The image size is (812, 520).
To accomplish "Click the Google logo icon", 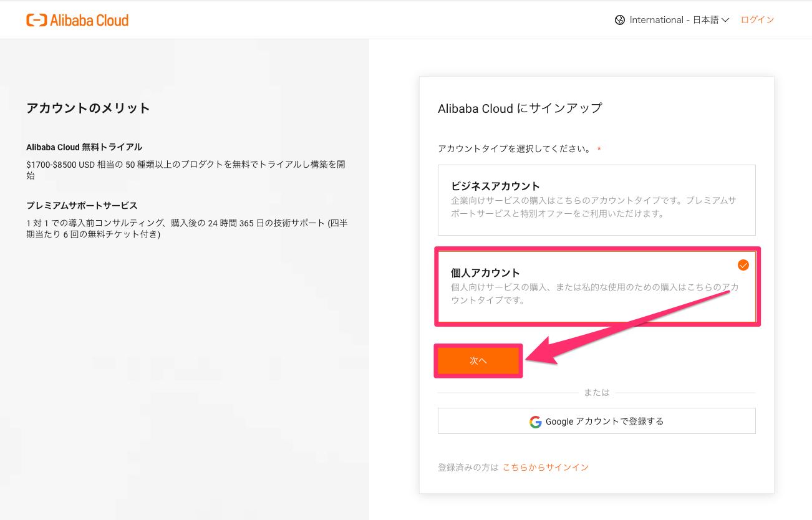I will point(536,421).
